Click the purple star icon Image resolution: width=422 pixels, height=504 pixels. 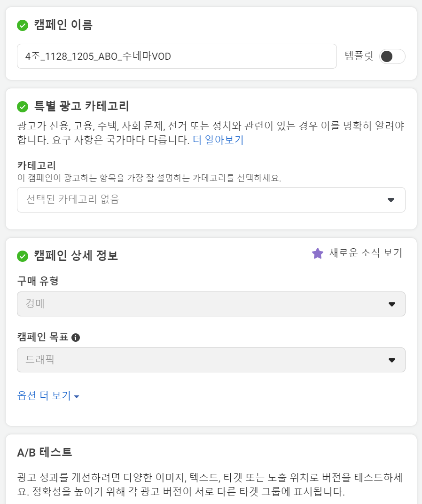[x=318, y=253]
